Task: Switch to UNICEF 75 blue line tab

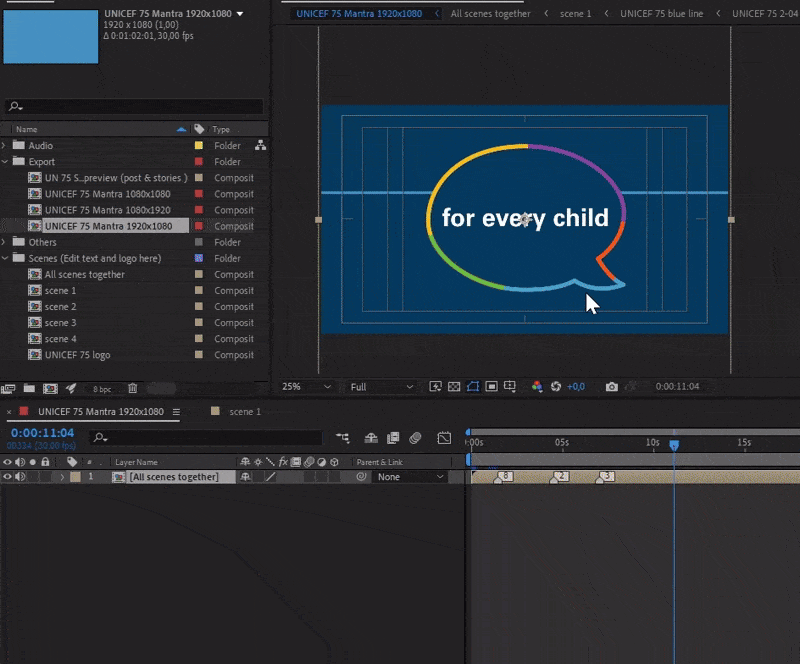Action: point(661,14)
